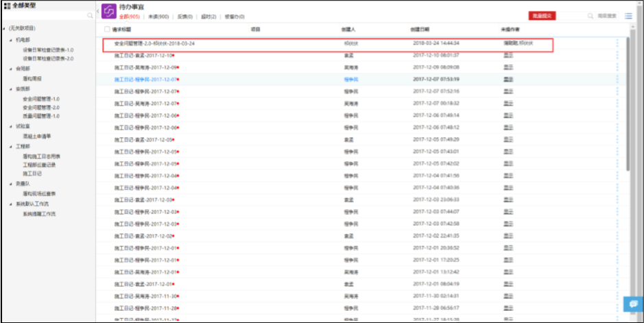Select 安全问题管理-1.0 tree item
The image size is (644, 323).
pos(41,99)
